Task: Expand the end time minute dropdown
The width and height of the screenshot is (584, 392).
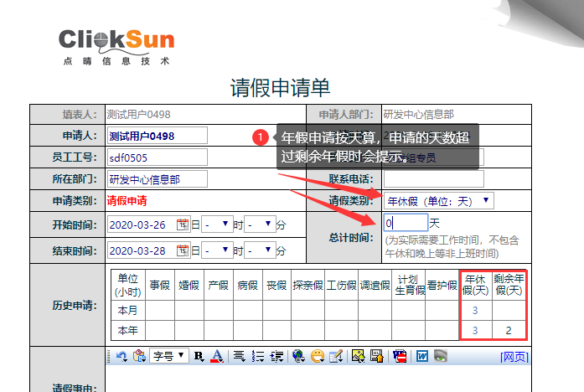Action: [x=262, y=250]
